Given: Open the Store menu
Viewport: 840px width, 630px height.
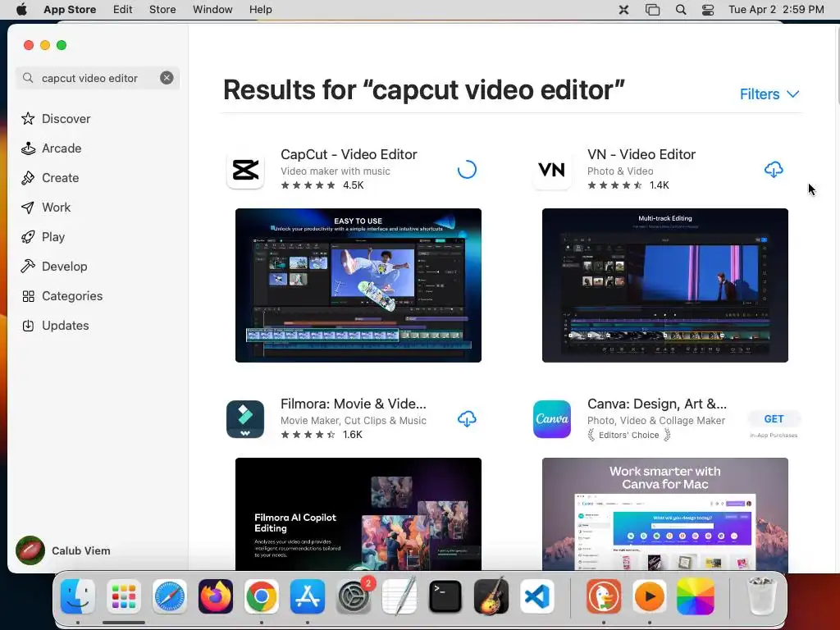Looking at the screenshot, I should coord(162,10).
